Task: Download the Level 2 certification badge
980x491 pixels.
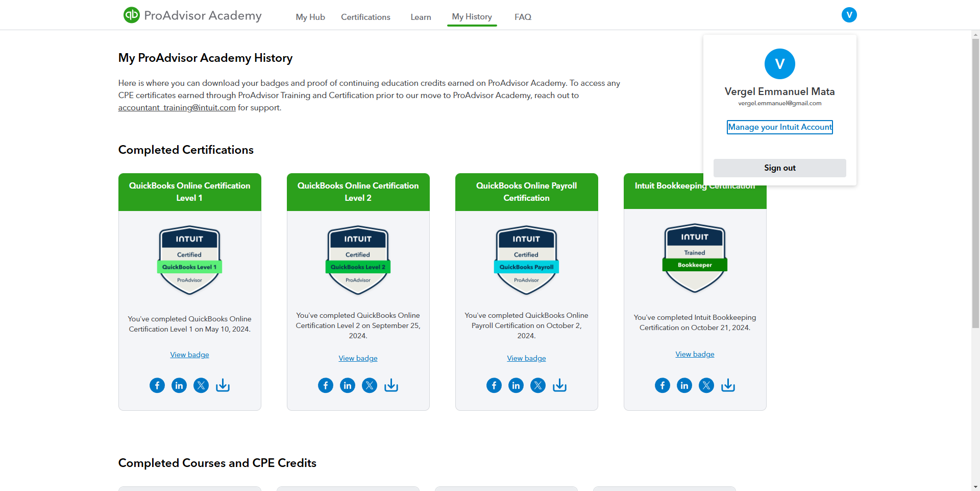Action: pos(391,385)
